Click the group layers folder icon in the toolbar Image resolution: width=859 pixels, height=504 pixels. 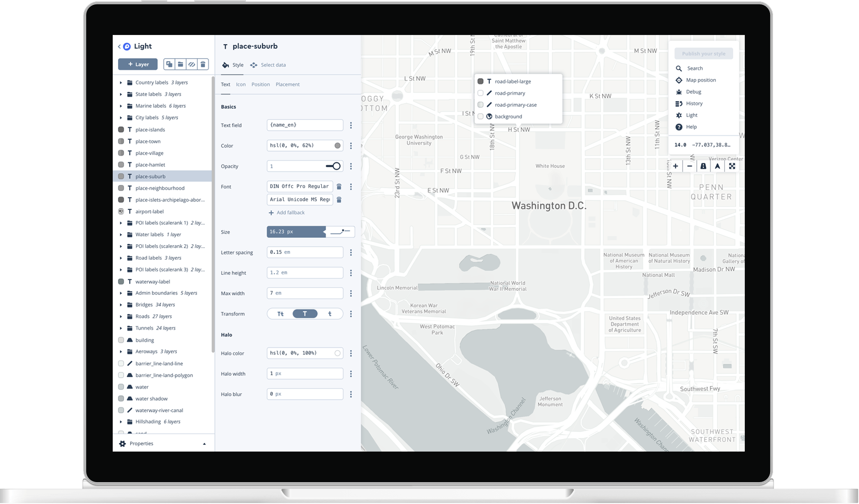(x=180, y=64)
